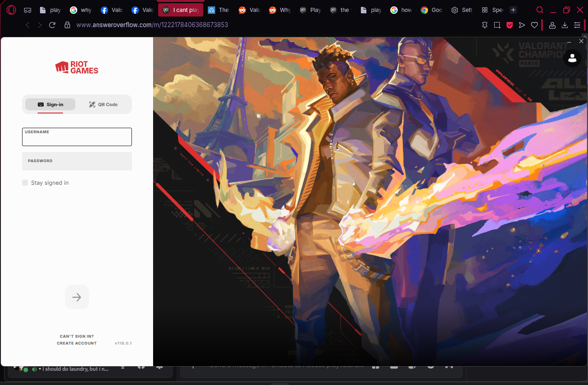Click the Riot client account avatar icon
The width and height of the screenshot is (588, 385).
pos(572,58)
